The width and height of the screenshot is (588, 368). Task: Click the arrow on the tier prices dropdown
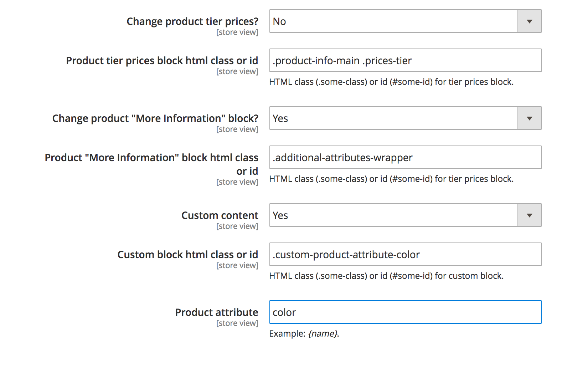click(x=529, y=21)
